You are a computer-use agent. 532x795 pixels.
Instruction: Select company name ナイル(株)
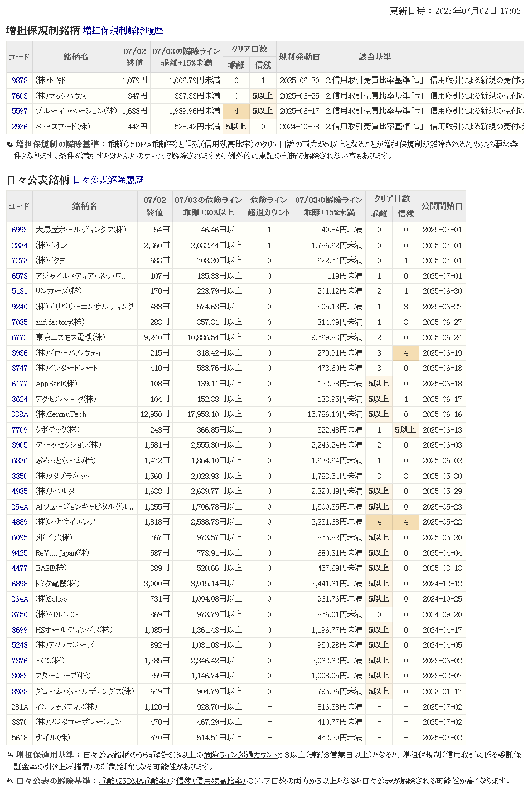point(53,738)
